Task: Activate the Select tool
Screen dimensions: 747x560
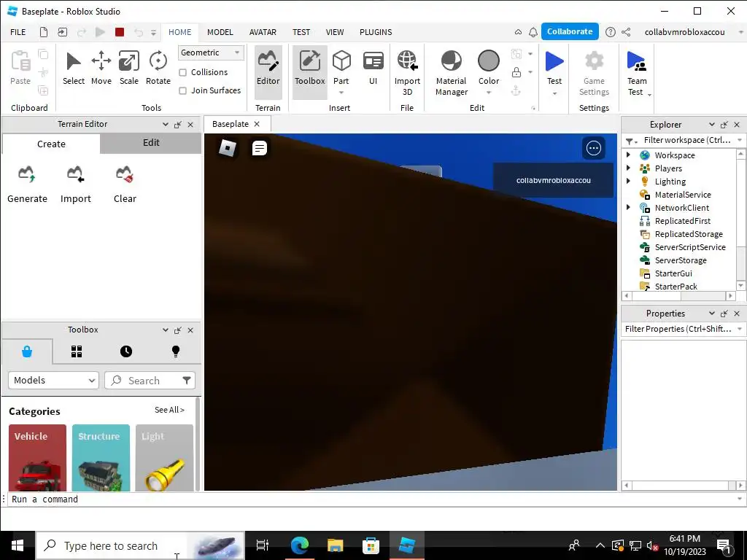Action: click(x=74, y=68)
